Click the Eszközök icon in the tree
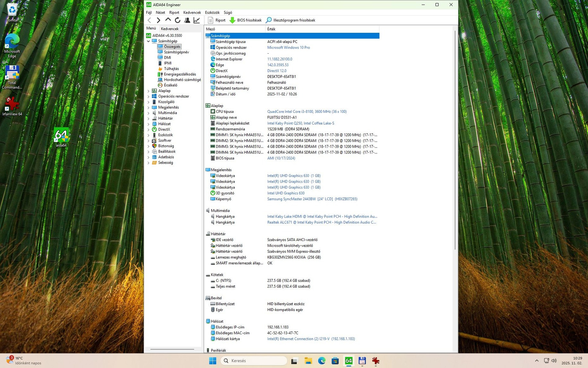This screenshot has height=368, width=588. pos(154,135)
